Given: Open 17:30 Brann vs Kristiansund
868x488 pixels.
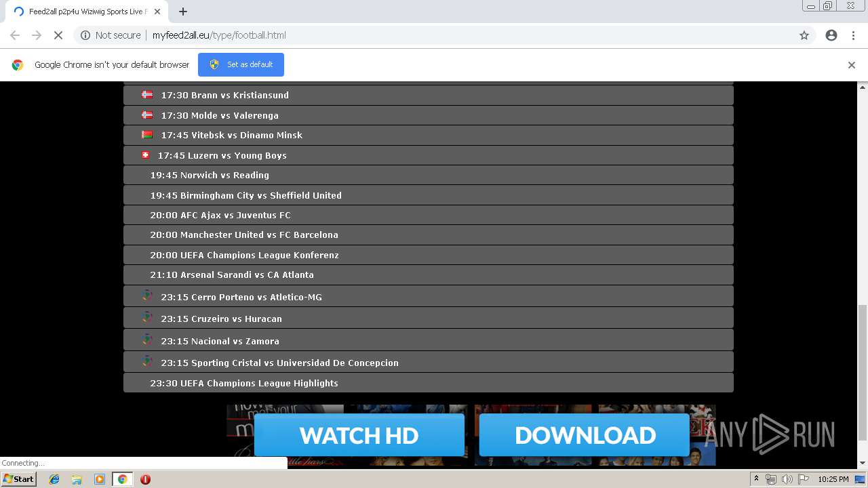Looking at the screenshot, I should (x=429, y=95).
